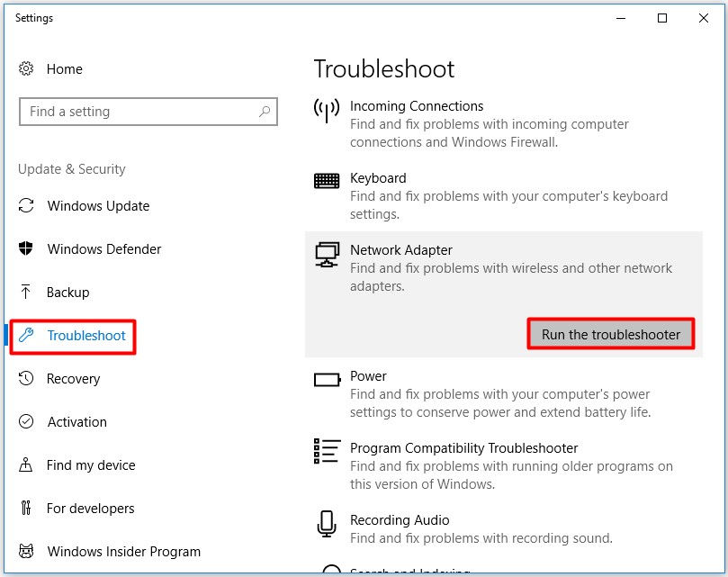Click the Windows Insider Program icon
Screen dimensions: 728x577
(x=26, y=552)
